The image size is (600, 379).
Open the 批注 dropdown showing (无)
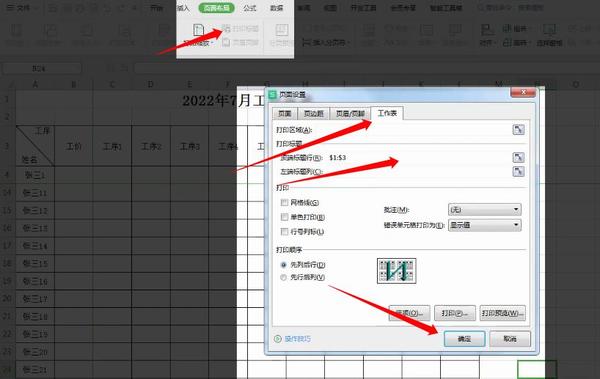click(x=484, y=209)
